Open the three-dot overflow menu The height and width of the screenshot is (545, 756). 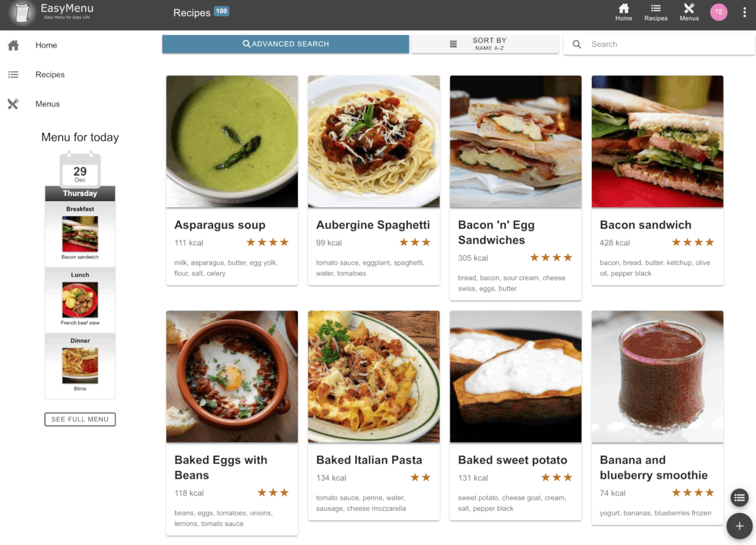point(744,12)
